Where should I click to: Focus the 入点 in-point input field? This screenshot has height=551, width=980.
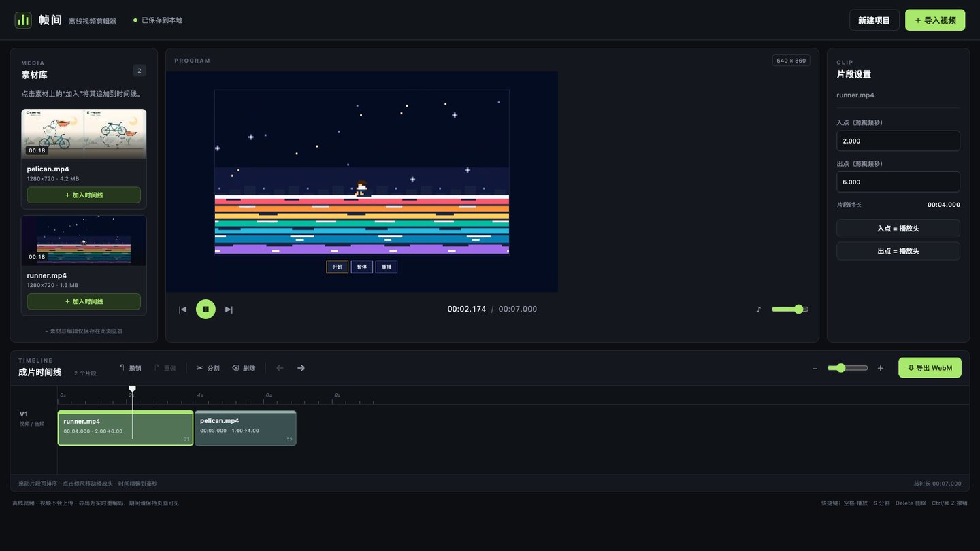click(x=898, y=141)
